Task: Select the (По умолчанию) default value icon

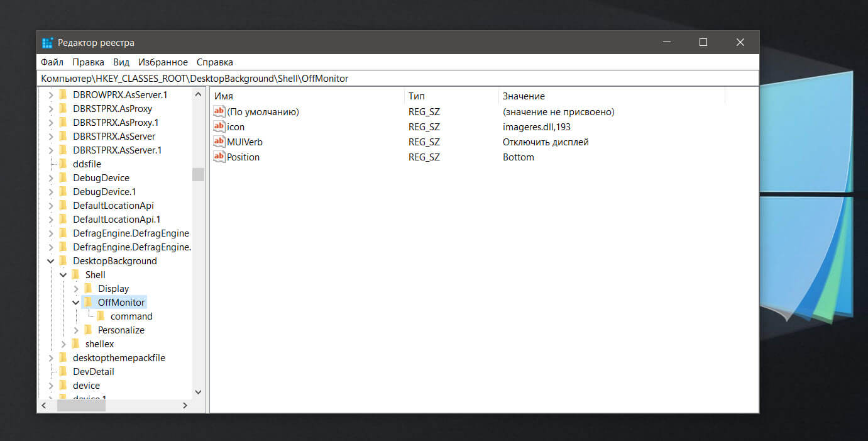Action: [219, 111]
